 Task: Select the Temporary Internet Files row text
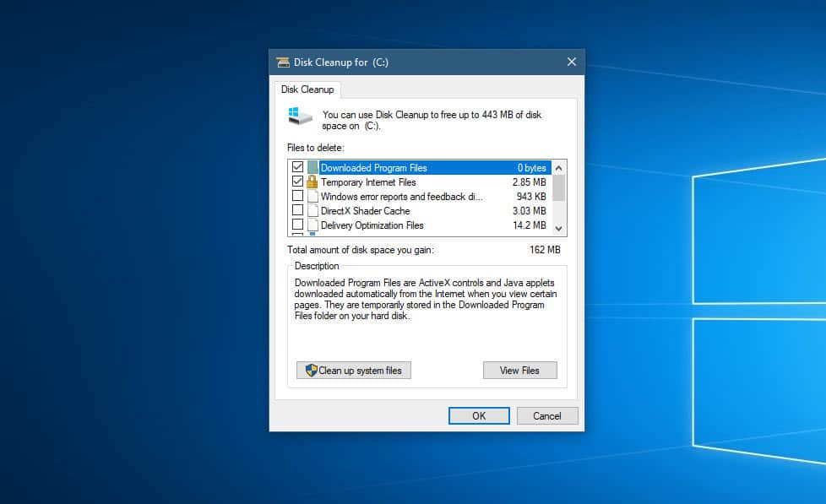[368, 182]
